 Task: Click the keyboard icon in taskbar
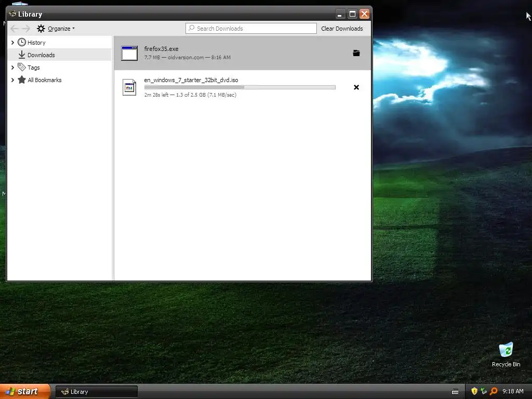coord(455,392)
